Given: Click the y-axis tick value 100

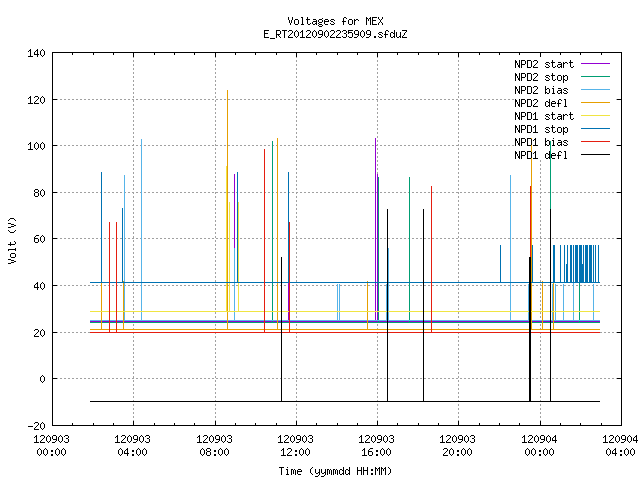Looking at the screenshot, I should click(36, 146).
